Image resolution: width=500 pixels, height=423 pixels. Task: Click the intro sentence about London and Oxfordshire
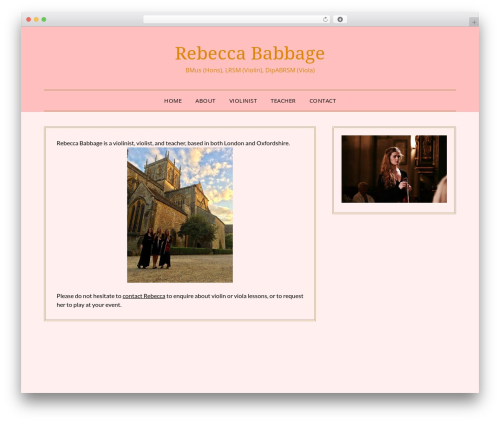(x=173, y=143)
